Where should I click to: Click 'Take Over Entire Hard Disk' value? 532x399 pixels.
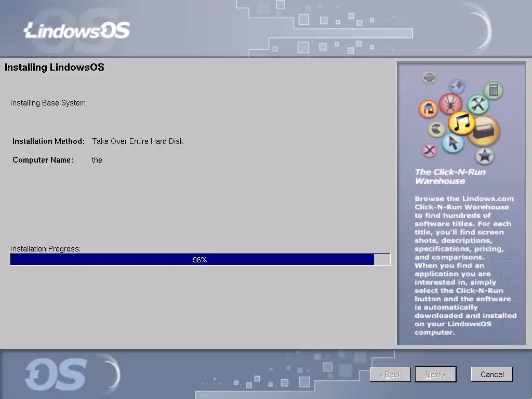(137, 141)
